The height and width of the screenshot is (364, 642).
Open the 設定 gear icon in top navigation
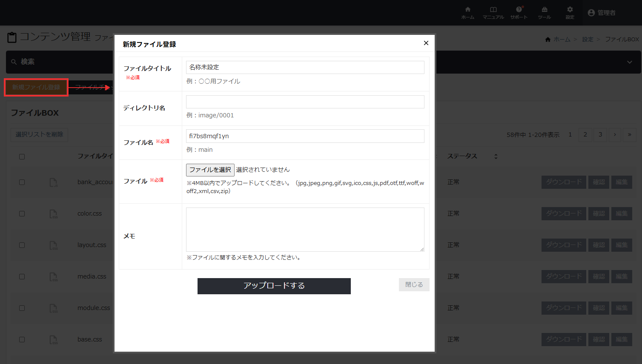[x=569, y=10]
